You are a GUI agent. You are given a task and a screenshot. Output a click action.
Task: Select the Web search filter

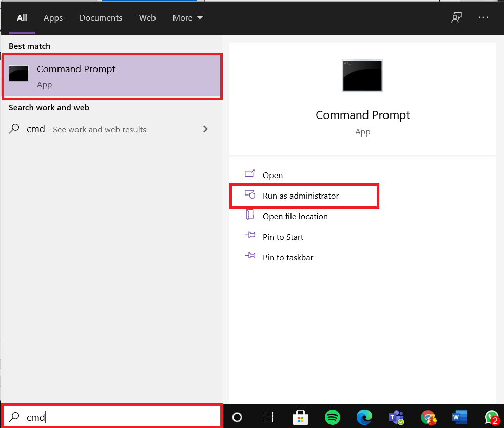[147, 17]
